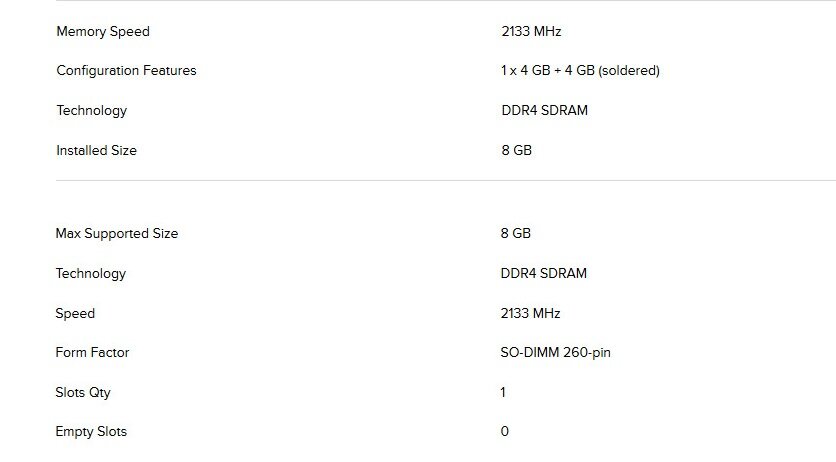This screenshot has height=462, width=836.
Task: Click the Empty Slots label
Action: [x=91, y=431]
